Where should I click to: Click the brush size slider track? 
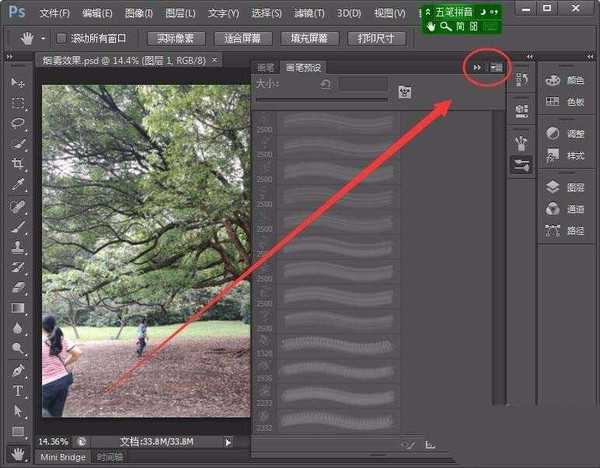pos(320,100)
